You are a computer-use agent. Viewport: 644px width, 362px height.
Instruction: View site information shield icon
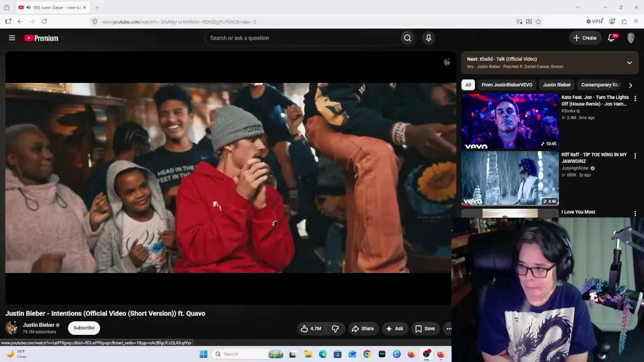pos(95,22)
